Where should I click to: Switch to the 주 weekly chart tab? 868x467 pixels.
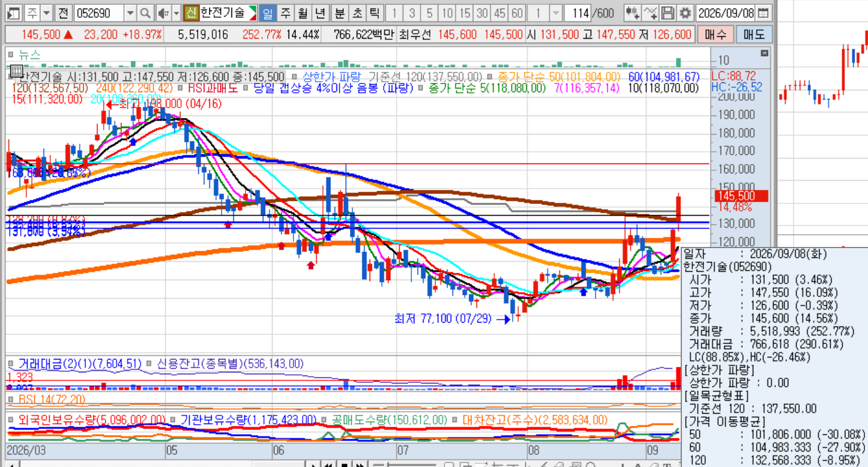285,12
